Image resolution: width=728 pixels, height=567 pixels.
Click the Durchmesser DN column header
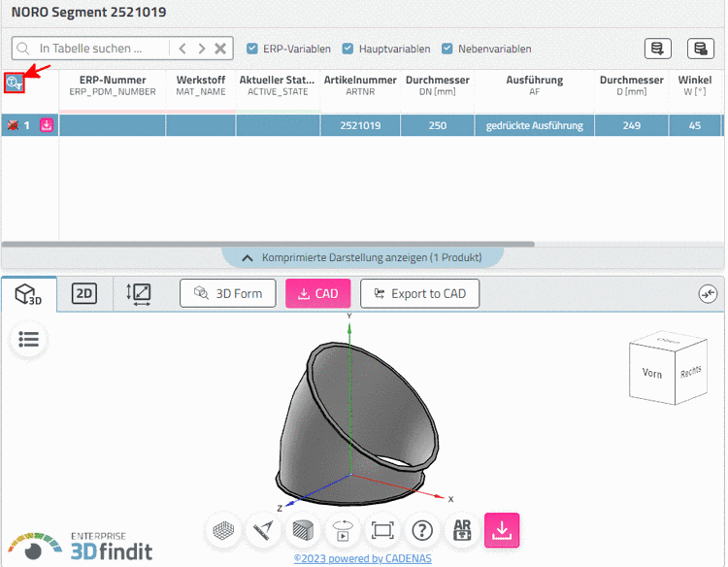coord(438,85)
